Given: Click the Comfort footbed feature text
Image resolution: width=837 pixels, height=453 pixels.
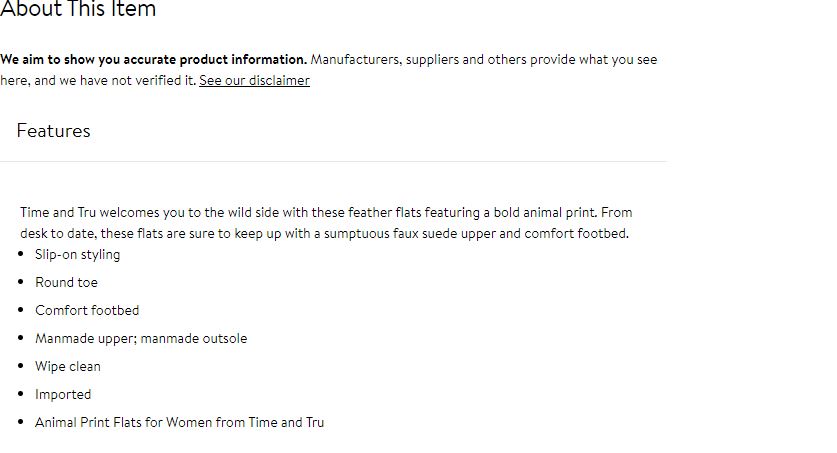Looking at the screenshot, I should pos(87,311).
